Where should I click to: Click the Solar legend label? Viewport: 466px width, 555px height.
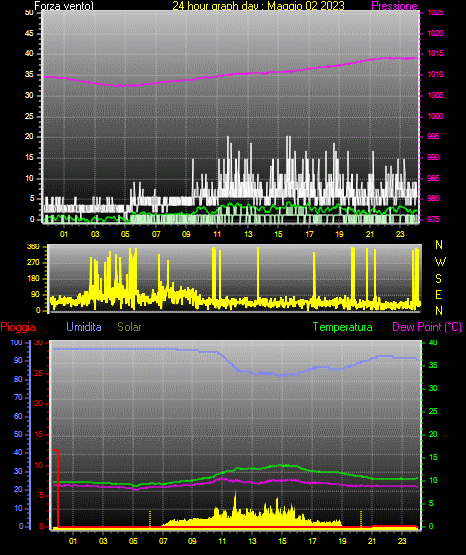point(129,327)
